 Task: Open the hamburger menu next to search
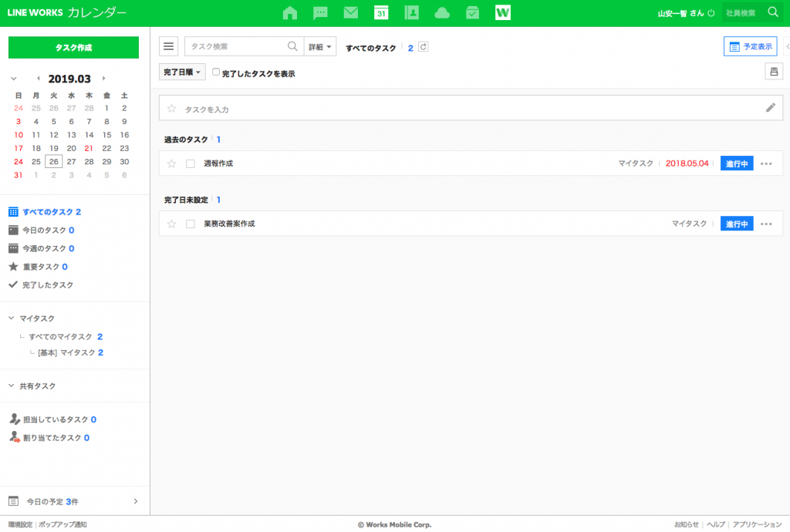[169, 47]
